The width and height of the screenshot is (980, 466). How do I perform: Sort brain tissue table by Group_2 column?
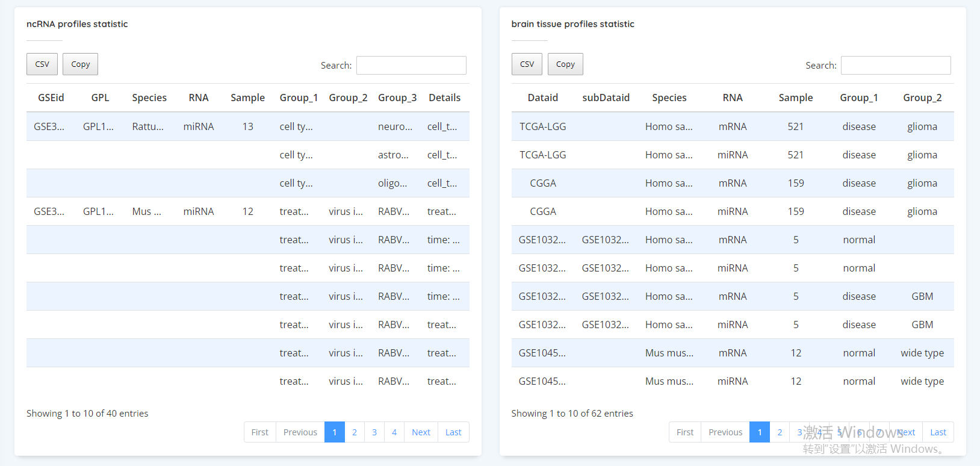pos(922,98)
